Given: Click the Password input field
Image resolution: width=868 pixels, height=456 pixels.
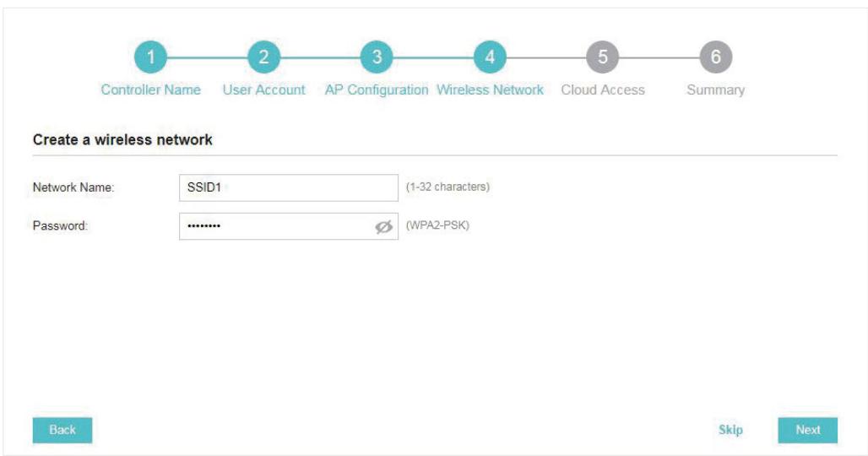Looking at the screenshot, I should click(289, 226).
